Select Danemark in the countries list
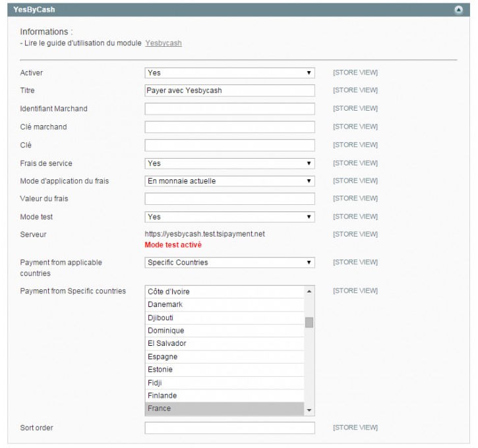This screenshot has width=478, height=448. coord(224,304)
